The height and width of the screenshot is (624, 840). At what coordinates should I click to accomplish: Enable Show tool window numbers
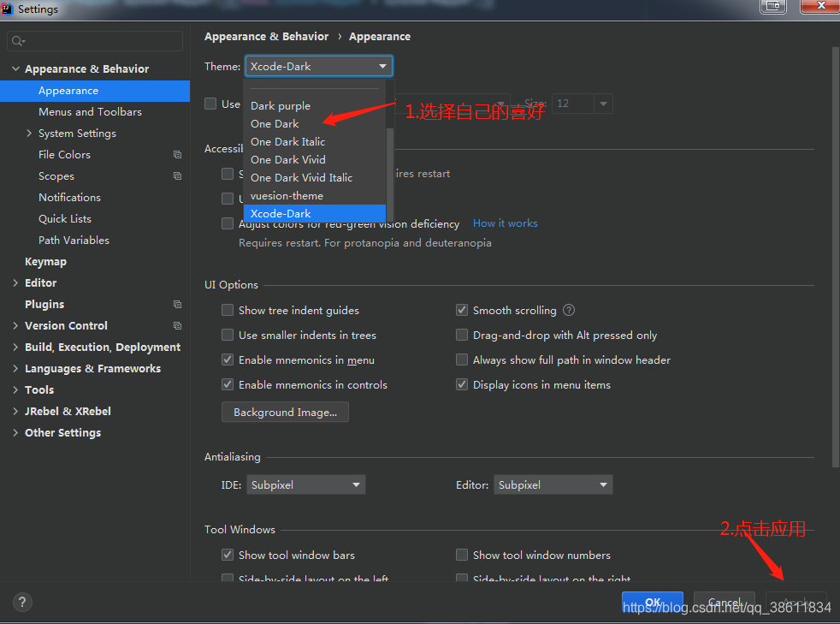461,555
